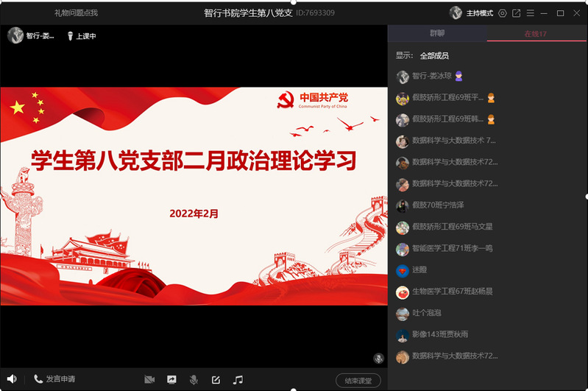This screenshot has height=391, width=588.
Task: Open settings hexagon icon in title bar
Action: [503, 13]
